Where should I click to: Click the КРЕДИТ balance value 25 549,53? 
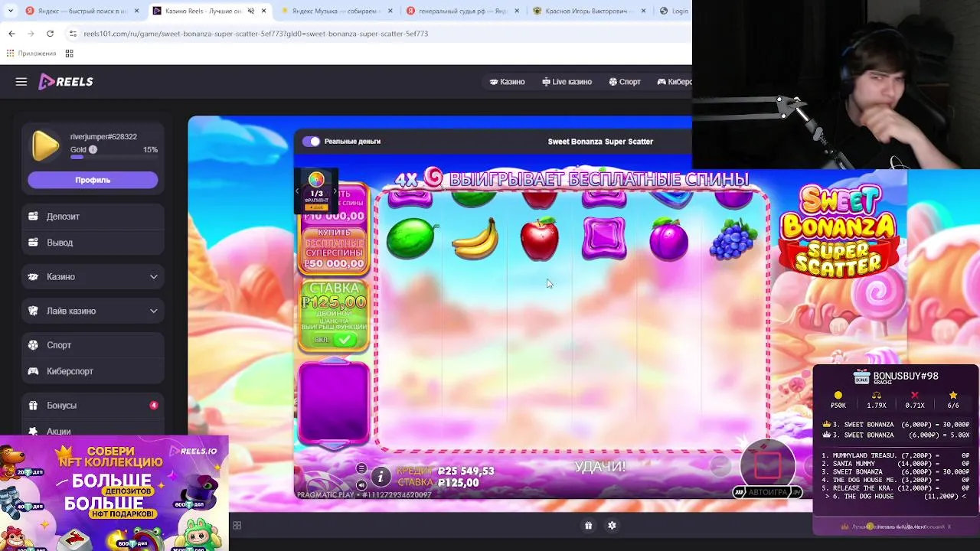click(465, 471)
